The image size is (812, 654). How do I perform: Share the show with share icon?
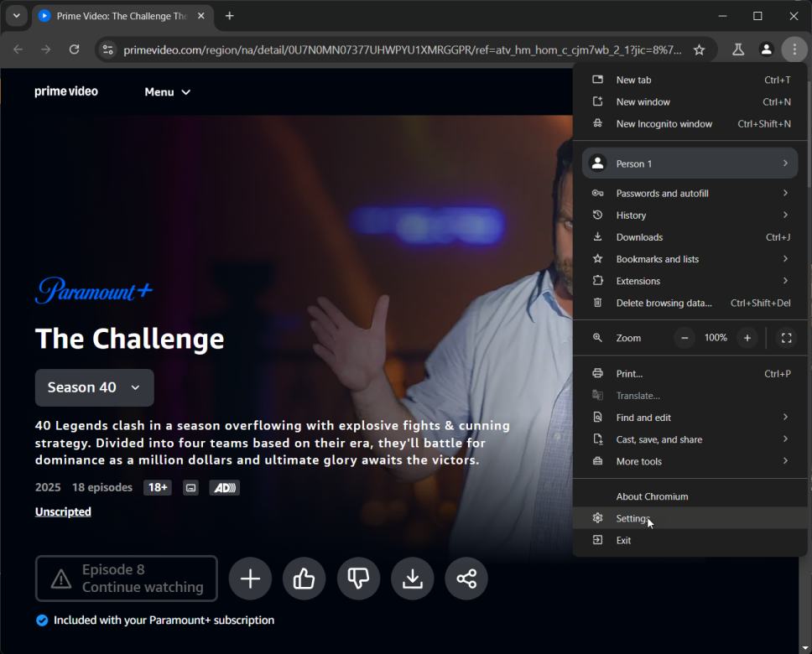tap(466, 579)
